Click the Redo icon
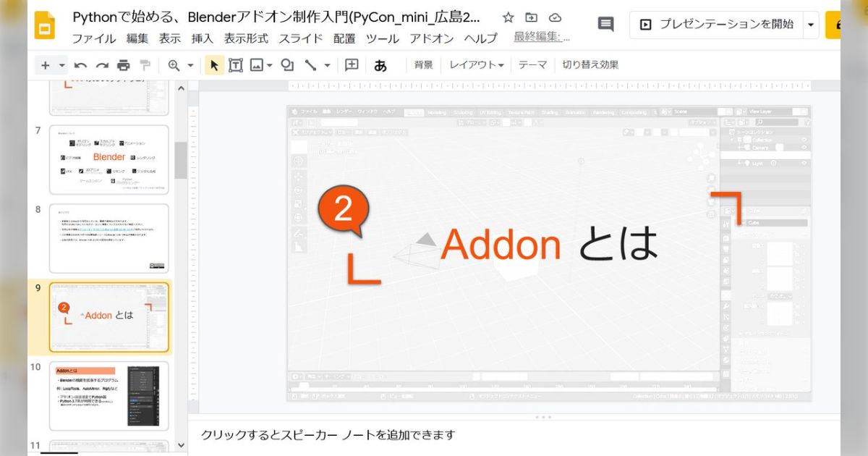 (x=101, y=64)
